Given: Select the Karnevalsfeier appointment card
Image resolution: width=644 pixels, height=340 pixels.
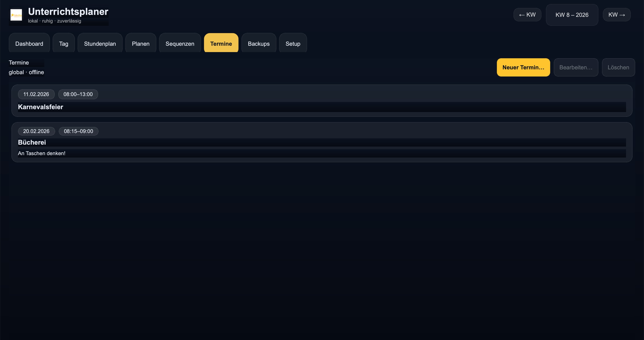Looking at the screenshot, I should [x=322, y=107].
